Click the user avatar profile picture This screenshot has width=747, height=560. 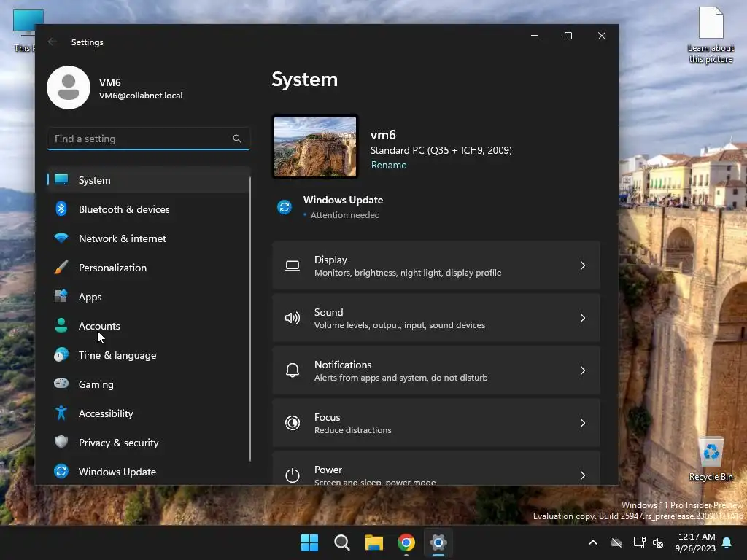[x=69, y=87]
